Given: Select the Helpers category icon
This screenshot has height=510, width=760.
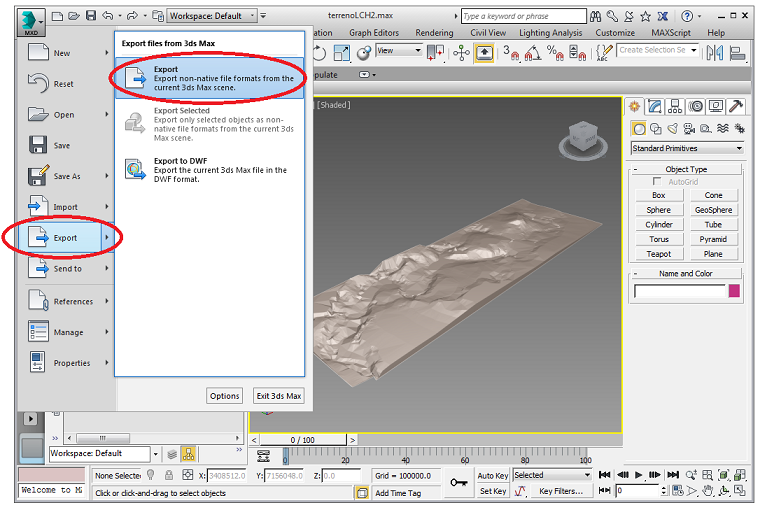Looking at the screenshot, I should 706,129.
